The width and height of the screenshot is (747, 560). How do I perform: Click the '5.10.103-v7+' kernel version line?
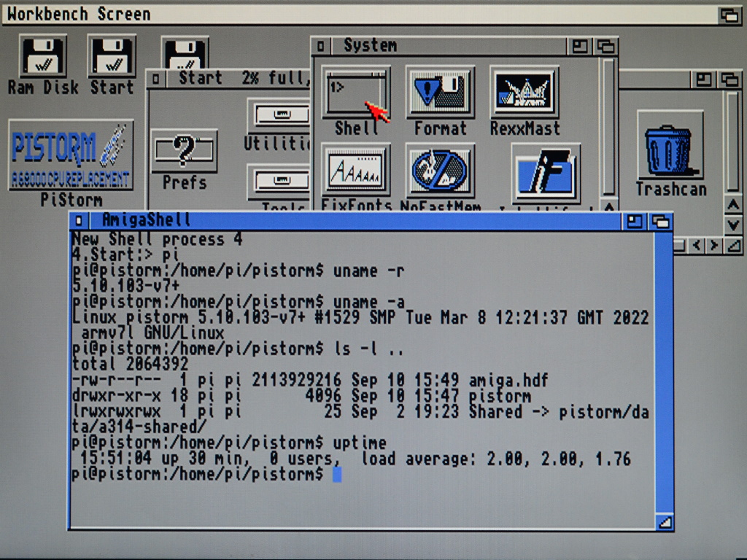point(125,286)
